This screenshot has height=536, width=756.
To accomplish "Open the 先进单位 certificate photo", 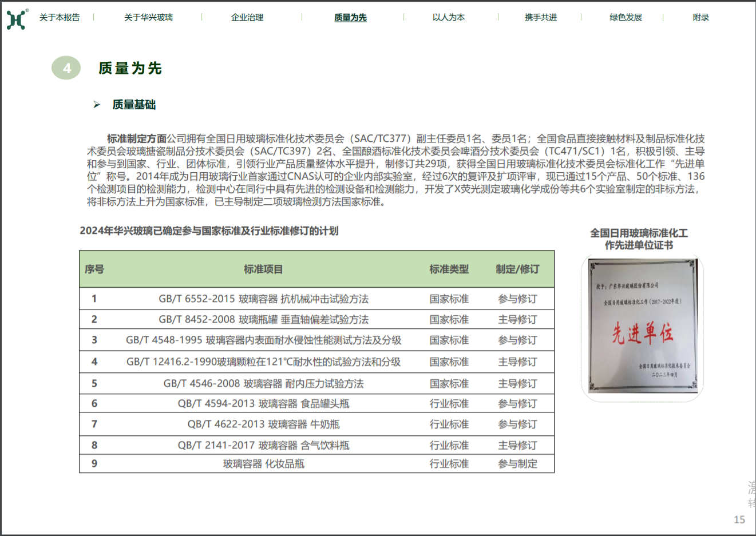I will pos(643,326).
